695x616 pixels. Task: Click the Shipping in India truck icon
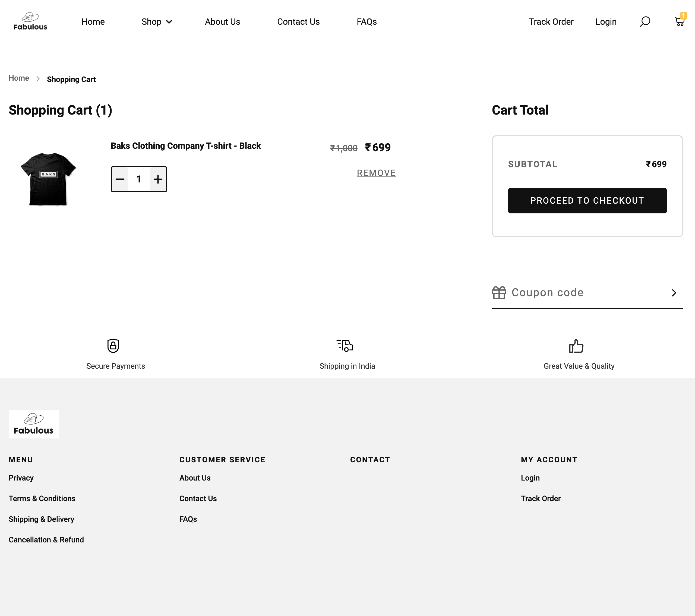click(x=345, y=345)
